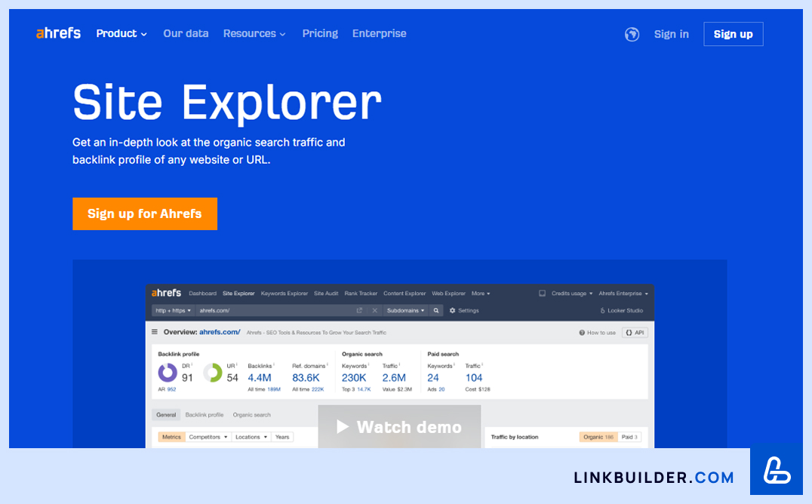Click the All time 222K domains value

[x=308, y=389]
